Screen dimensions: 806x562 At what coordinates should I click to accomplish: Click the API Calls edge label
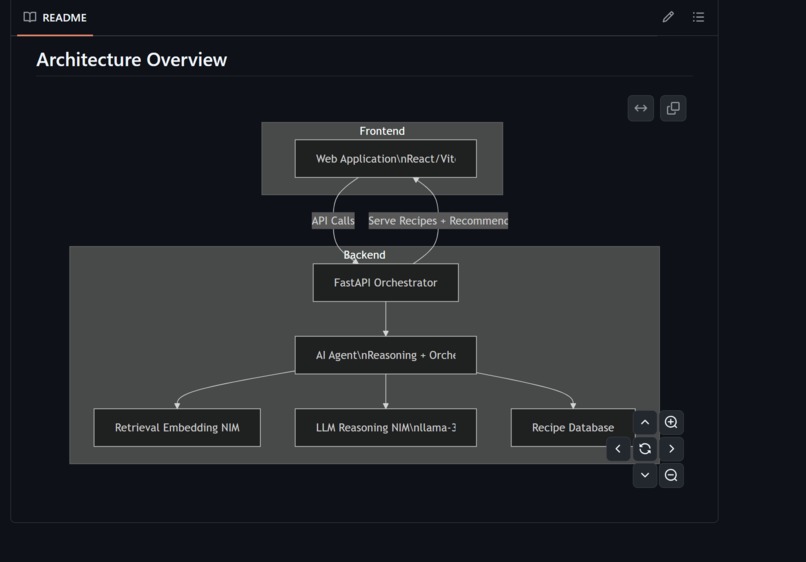pos(333,221)
